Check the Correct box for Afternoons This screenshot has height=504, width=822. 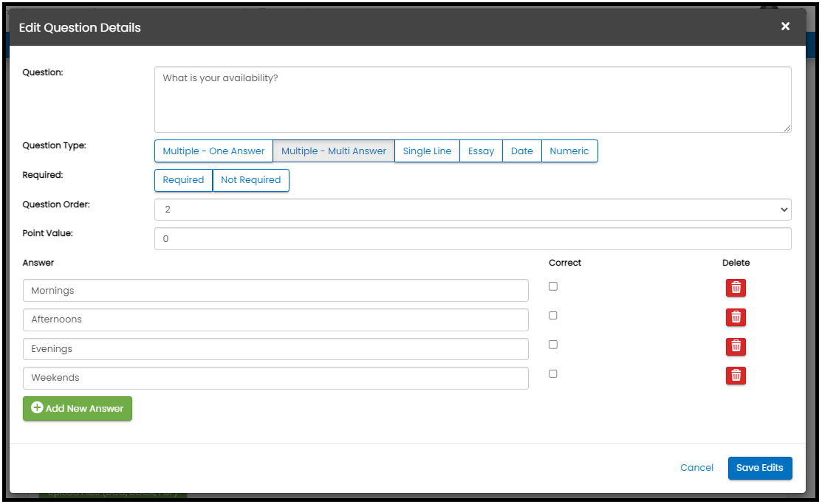pyautogui.click(x=553, y=316)
